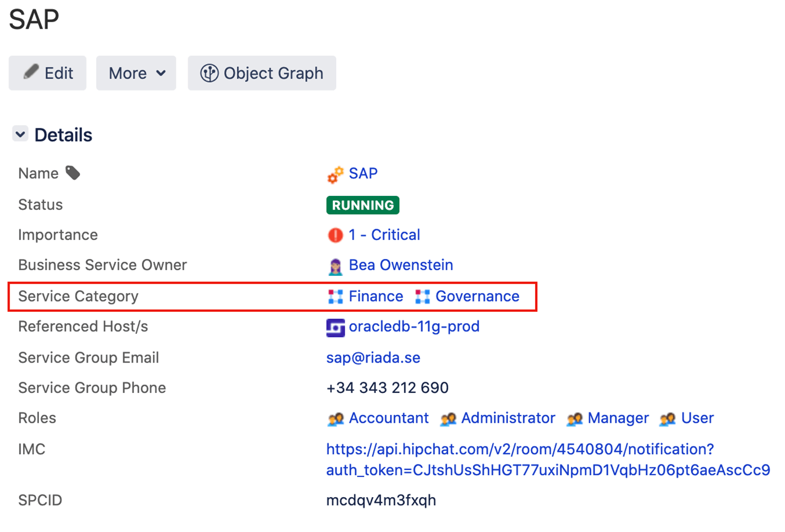This screenshot has width=785, height=532.
Task: Click the group icon next to Administrator role
Action: (449, 418)
